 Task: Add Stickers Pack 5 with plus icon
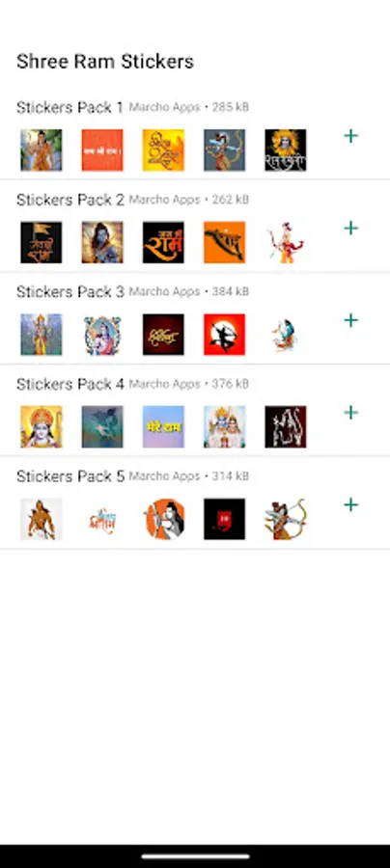point(350,504)
